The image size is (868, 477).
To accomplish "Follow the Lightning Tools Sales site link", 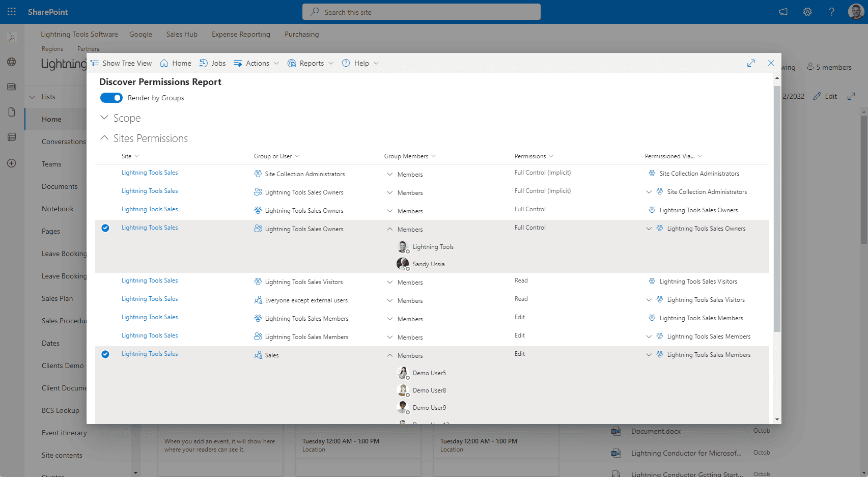I will point(149,172).
